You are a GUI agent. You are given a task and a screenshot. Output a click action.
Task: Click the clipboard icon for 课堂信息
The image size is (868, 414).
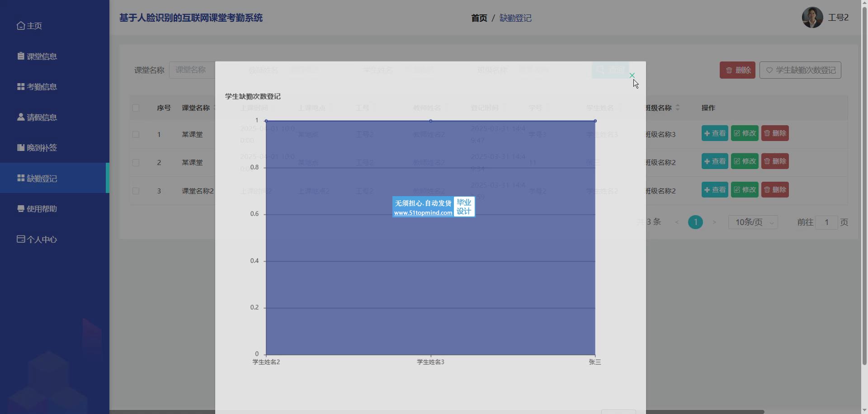click(x=21, y=56)
